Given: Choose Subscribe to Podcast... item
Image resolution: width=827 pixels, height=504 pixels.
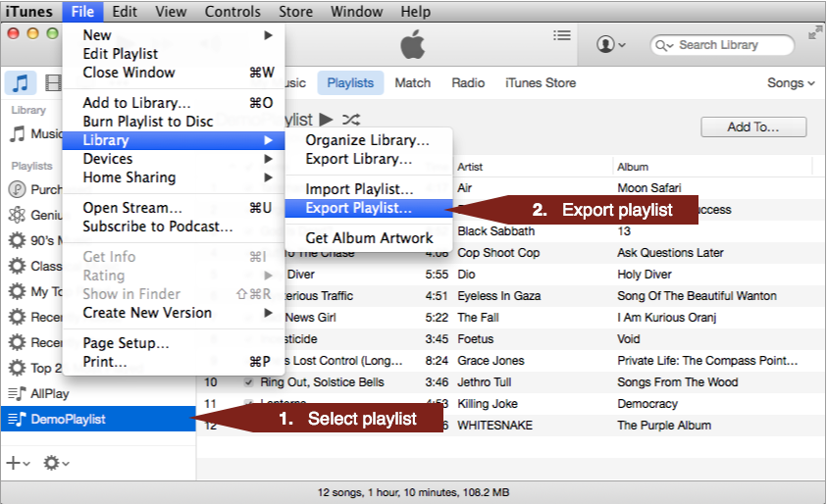Looking at the screenshot, I should pyautogui.click(x=174, y=227).
